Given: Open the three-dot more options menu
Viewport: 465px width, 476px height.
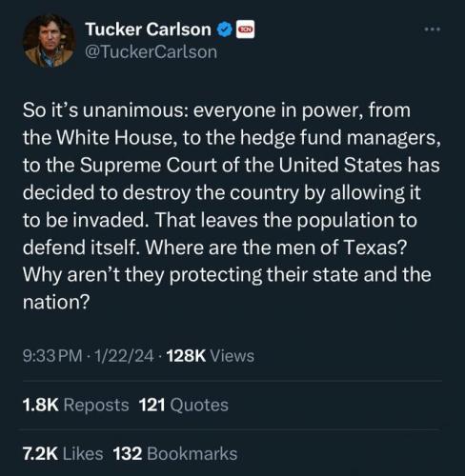Looking at the screenshot, I should 433,30.
